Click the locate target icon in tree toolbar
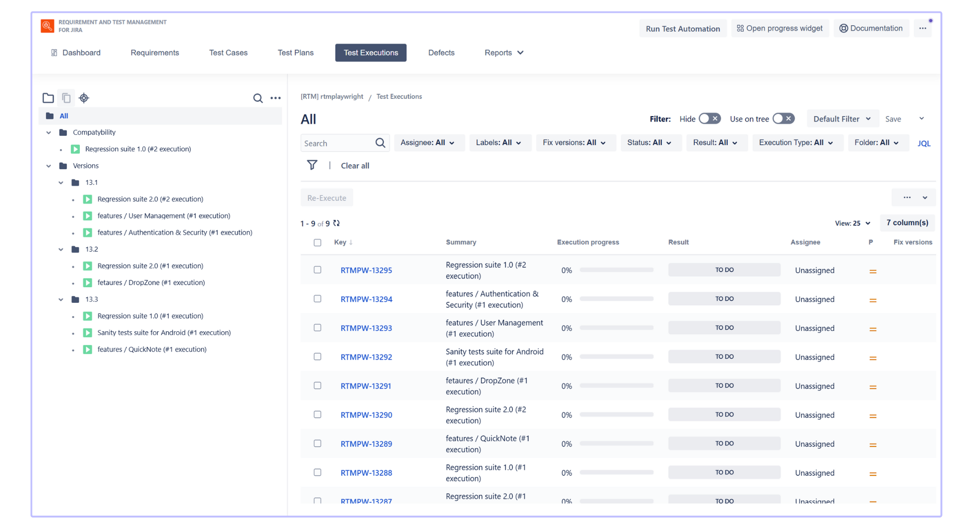 point(84,98)
